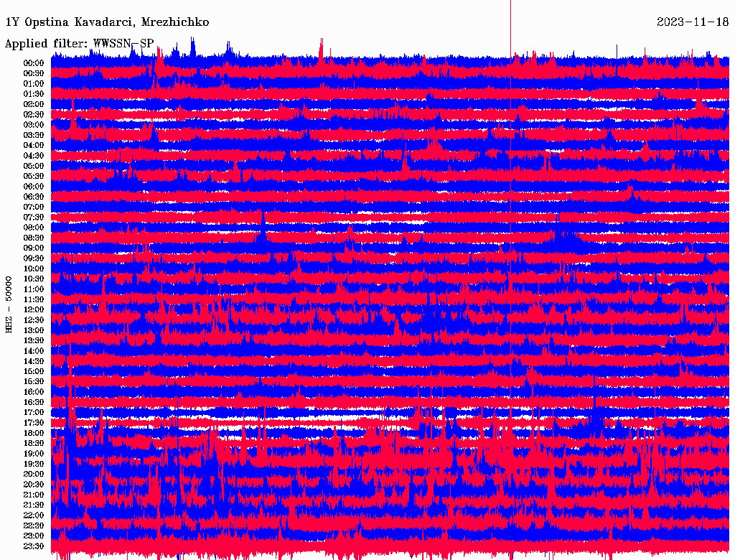Select the 03:00 time row label
The width and height of the screenshot is (735, 560).
34,125
